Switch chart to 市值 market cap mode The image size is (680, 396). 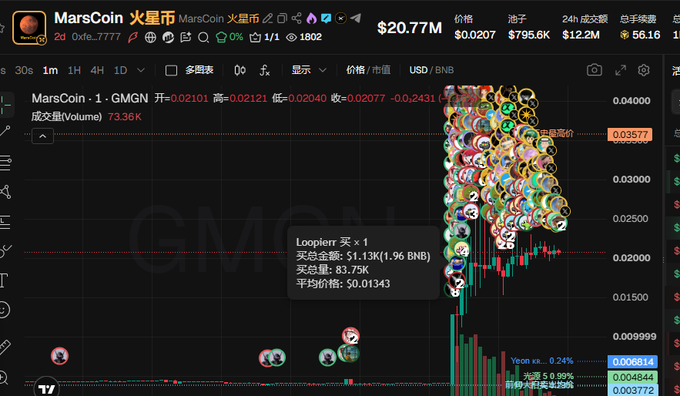381,70
